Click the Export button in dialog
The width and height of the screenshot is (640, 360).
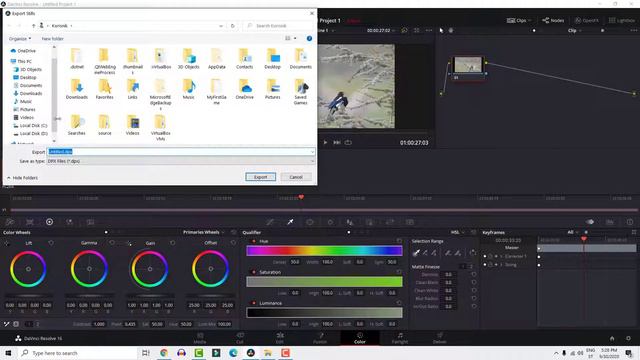[260, 177]
